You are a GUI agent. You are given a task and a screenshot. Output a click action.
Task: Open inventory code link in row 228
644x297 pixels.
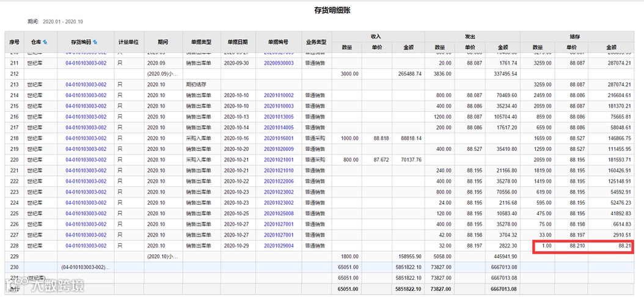tap(86, 246)
